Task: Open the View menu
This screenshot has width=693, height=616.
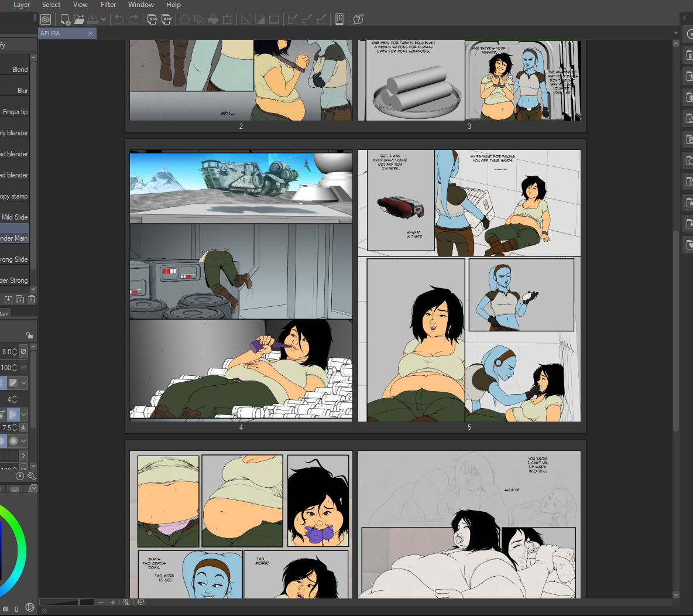Action: 80,5
